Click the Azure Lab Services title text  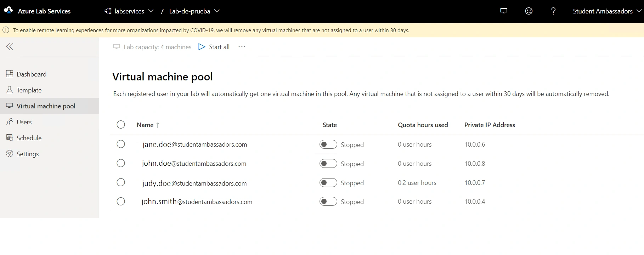click(44, 11)
